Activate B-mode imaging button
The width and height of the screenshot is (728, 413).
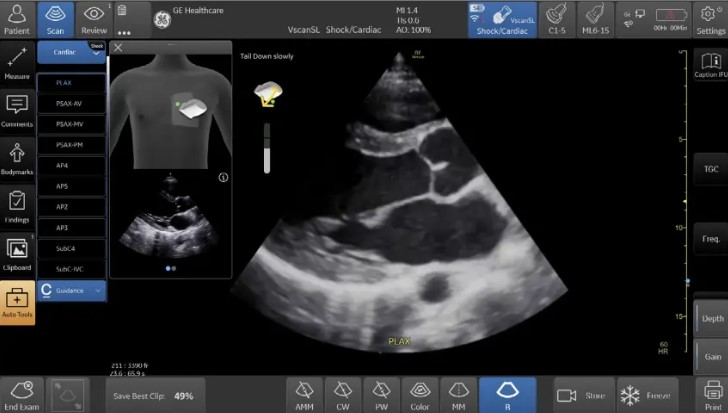click(x=507, y=394)
